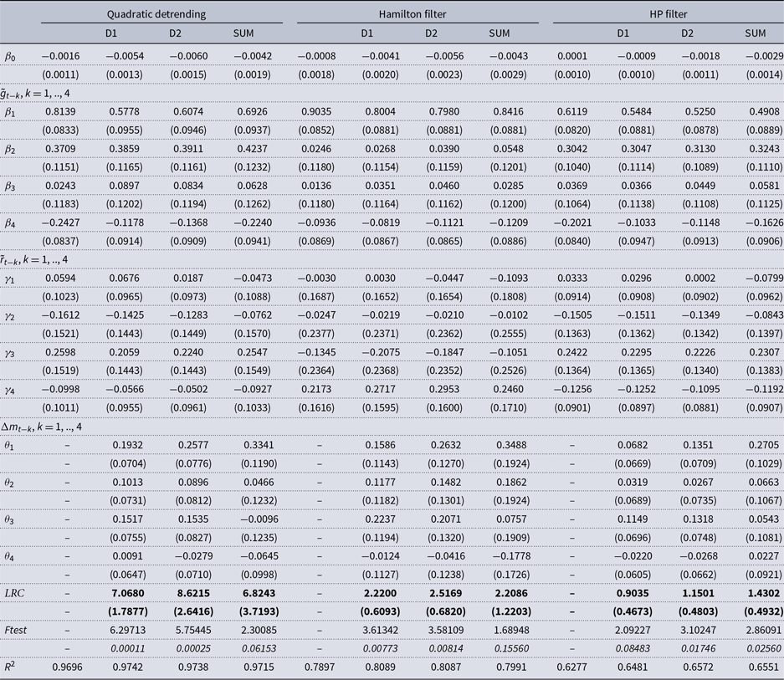784x680 pixels.
Task: Click the γ3 row label
Action: click(11, 352)
